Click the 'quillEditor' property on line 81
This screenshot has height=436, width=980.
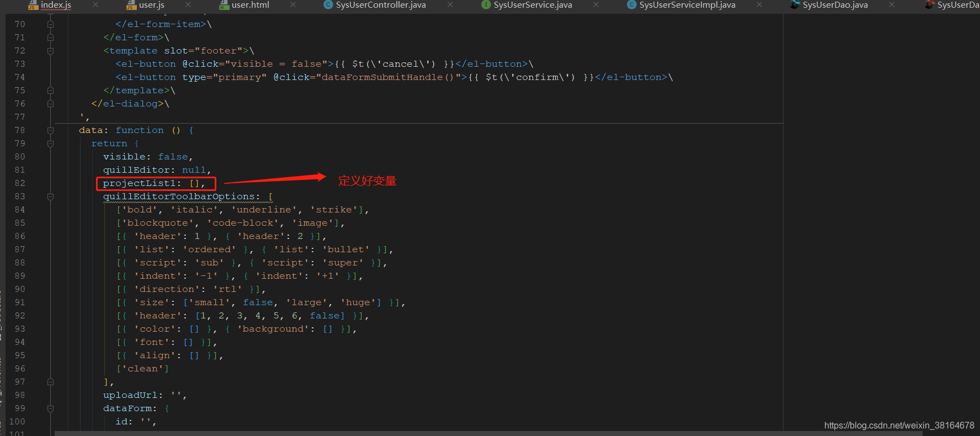136,170
